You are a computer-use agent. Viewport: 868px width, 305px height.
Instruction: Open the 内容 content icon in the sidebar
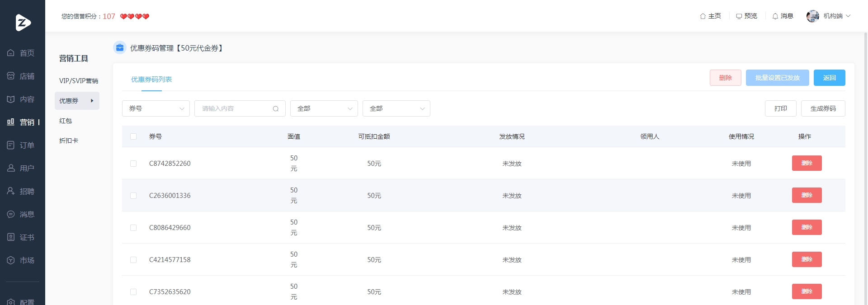[x=11, y=99]
